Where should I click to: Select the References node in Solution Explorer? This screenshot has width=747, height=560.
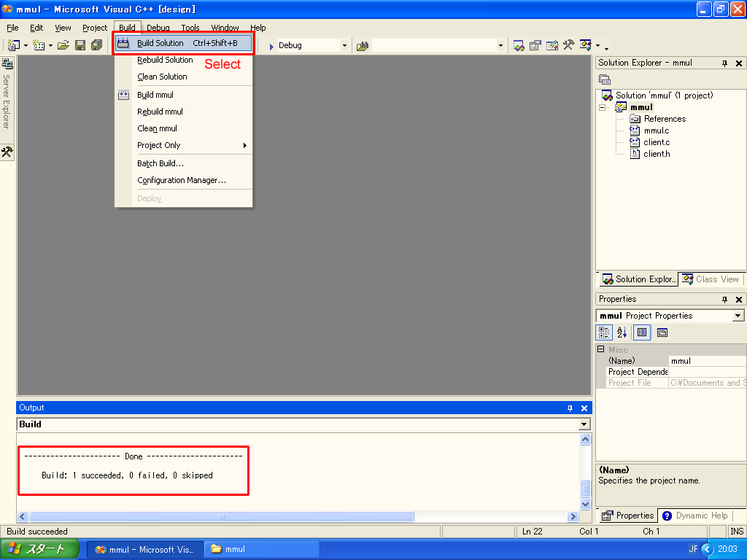point(665,119)
